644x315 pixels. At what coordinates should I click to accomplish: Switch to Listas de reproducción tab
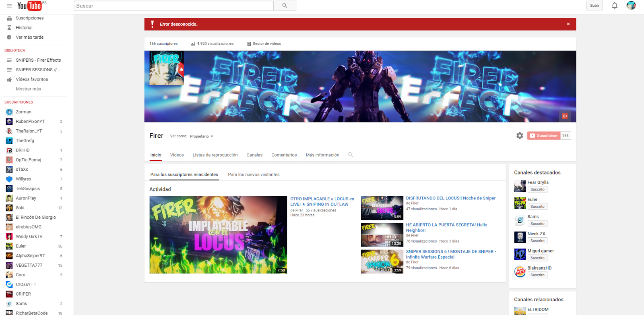click(215, 155)
